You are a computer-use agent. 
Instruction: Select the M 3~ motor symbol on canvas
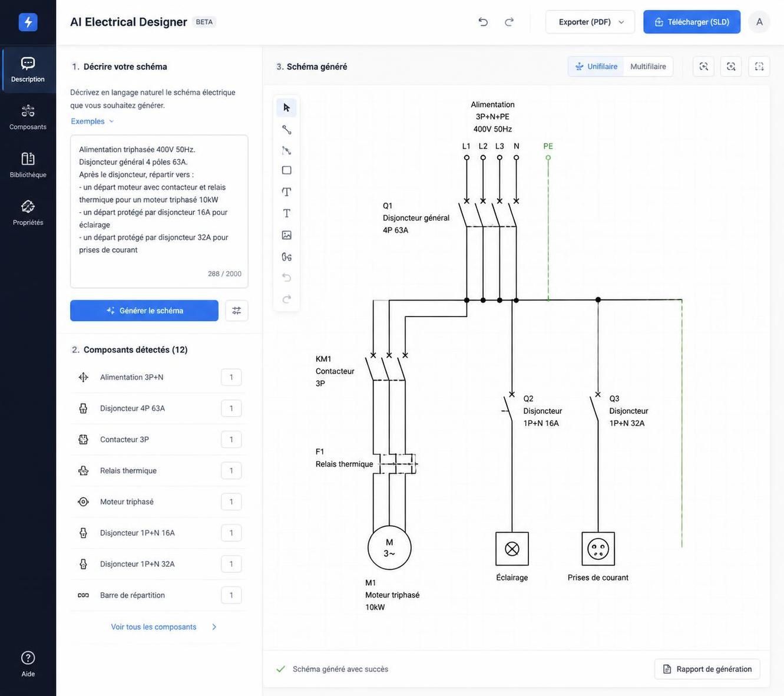click(389, 548)
